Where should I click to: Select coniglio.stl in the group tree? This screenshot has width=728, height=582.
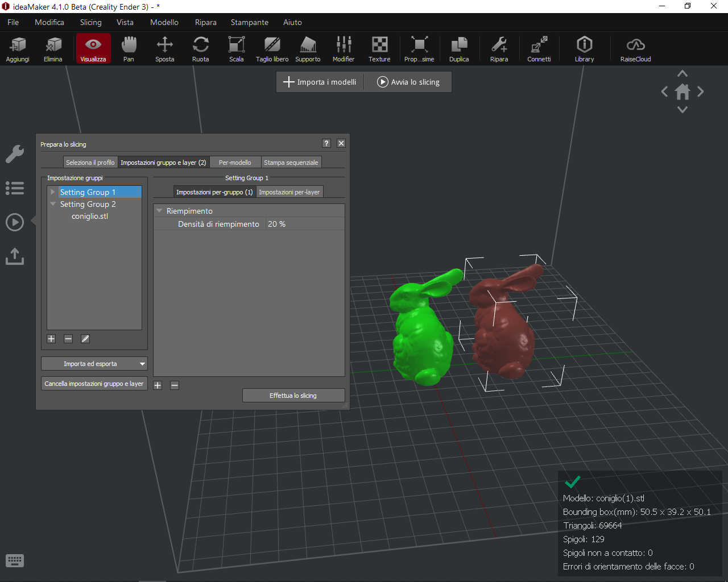90,216
